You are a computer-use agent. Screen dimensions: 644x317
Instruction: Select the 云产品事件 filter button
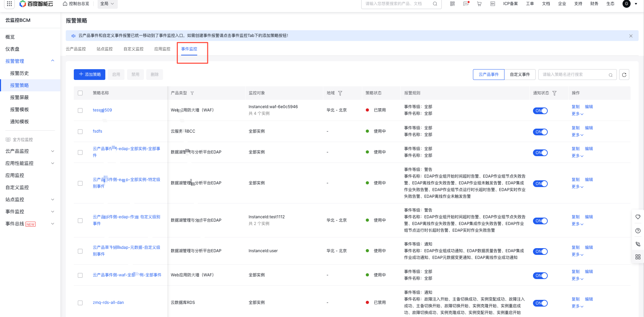click(x=489, y=75)
